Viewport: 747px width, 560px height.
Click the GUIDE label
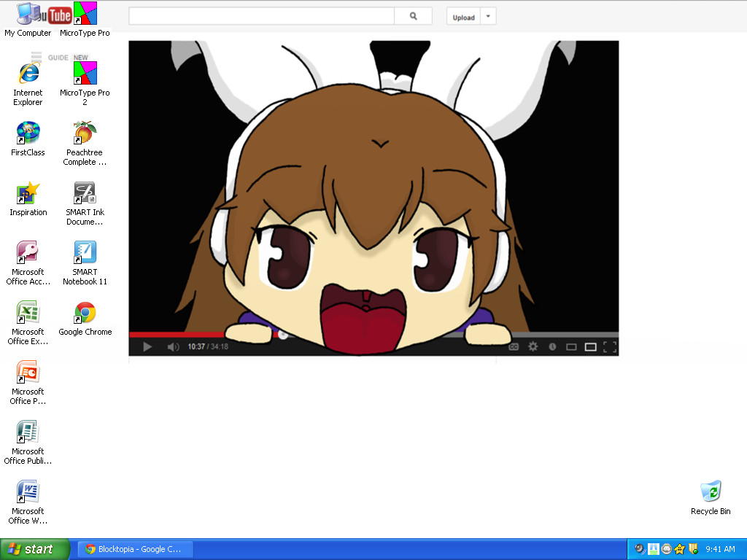coord(58,58)
